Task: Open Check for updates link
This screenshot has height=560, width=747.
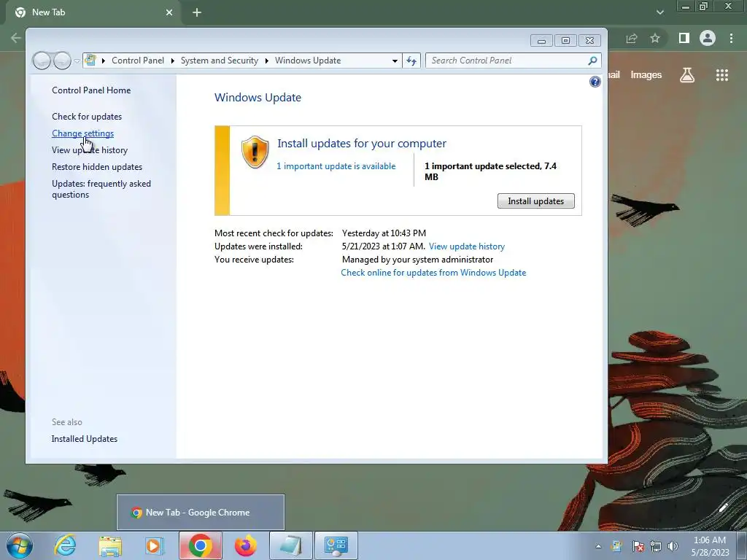Action: point(87,116)
